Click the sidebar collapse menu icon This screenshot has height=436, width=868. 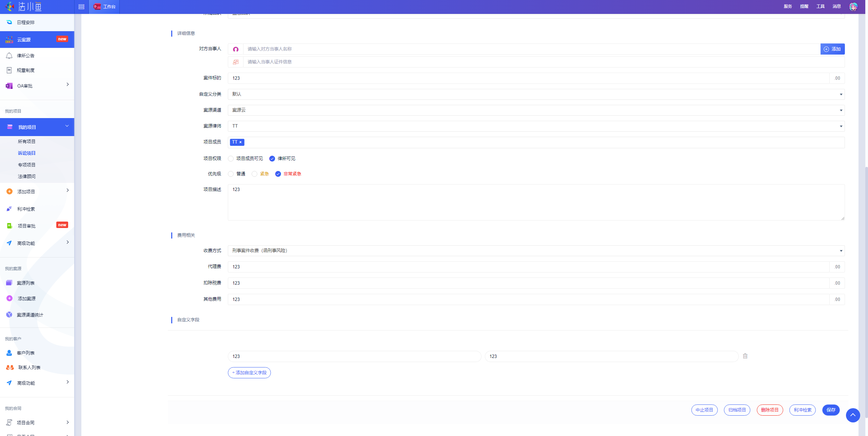[x=81, y=7]
